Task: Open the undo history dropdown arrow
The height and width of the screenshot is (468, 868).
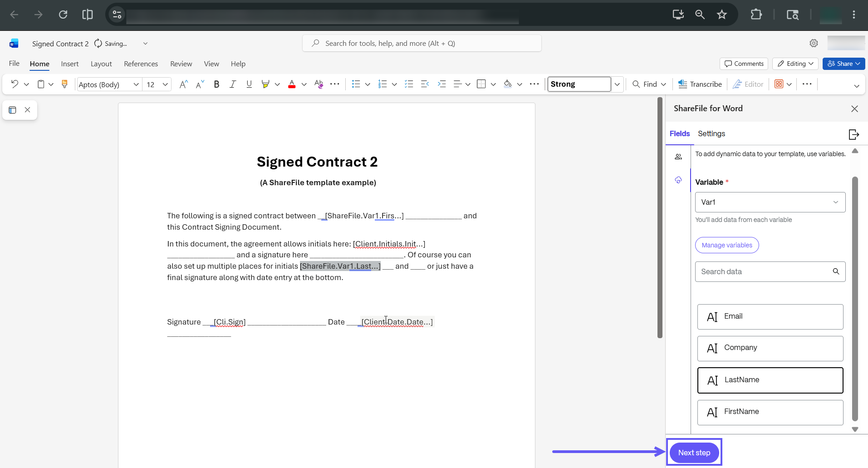Action: click(26, 84)
